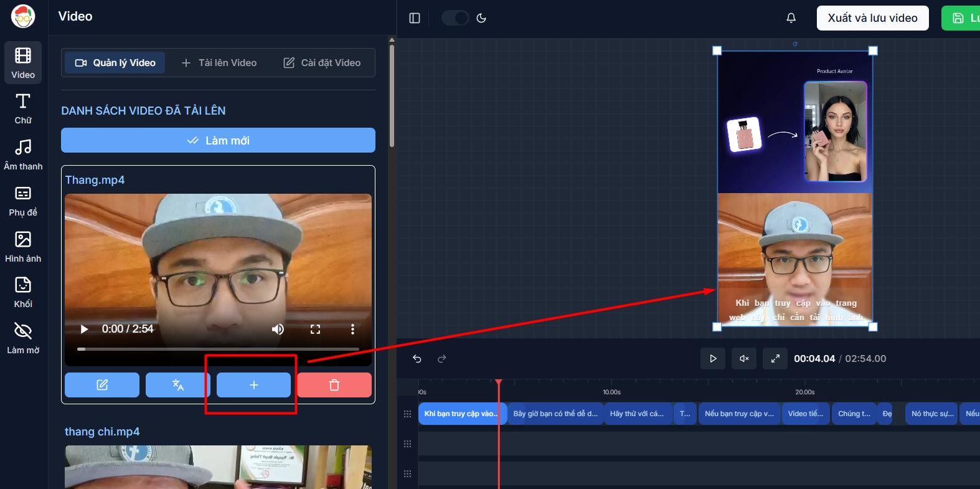
Task: Open the Hình ảnh image panel
Action: [x=23, y=247]
